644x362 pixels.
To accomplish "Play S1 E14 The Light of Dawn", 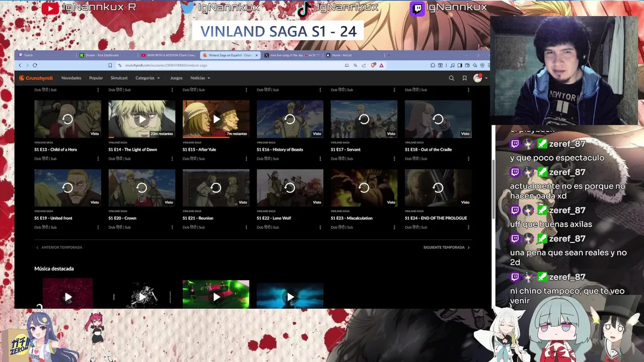I will click(x=142, y=119).
